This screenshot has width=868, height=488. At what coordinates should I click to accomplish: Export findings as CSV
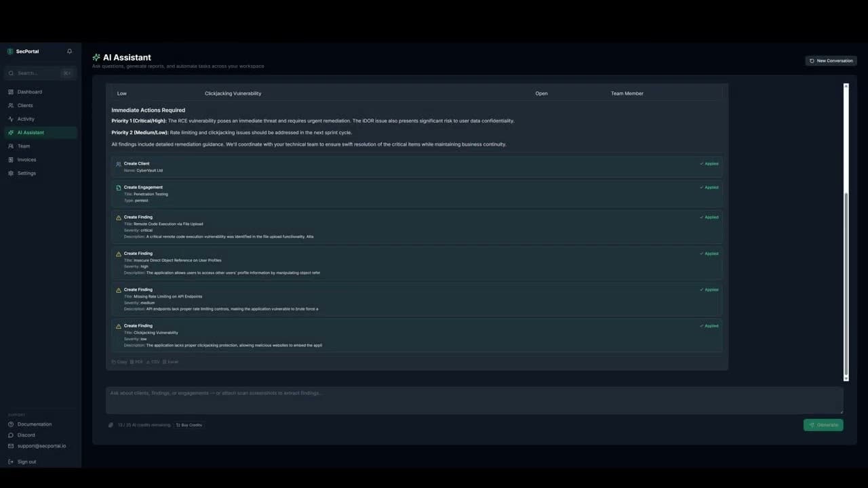point(154,361)
